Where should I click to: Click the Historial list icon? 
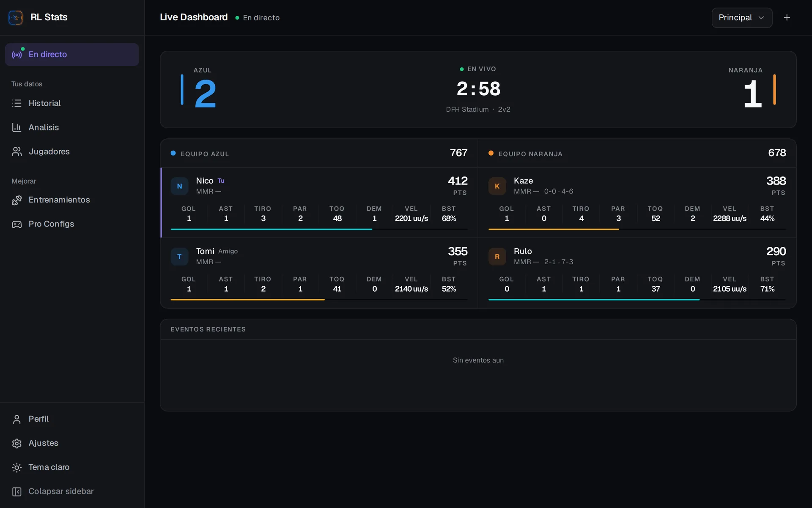(17, 103)
